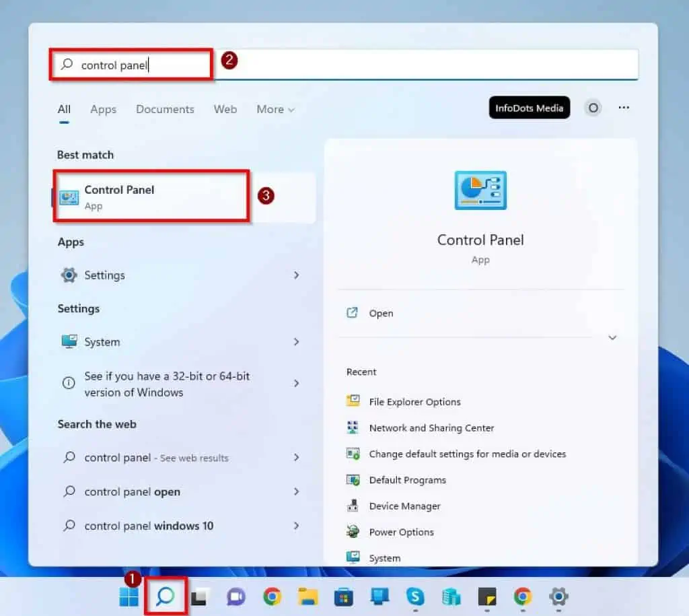The width and height of the screenshot is (689, 616).
Task: Open the three-dot options menu
Action: 624,108
